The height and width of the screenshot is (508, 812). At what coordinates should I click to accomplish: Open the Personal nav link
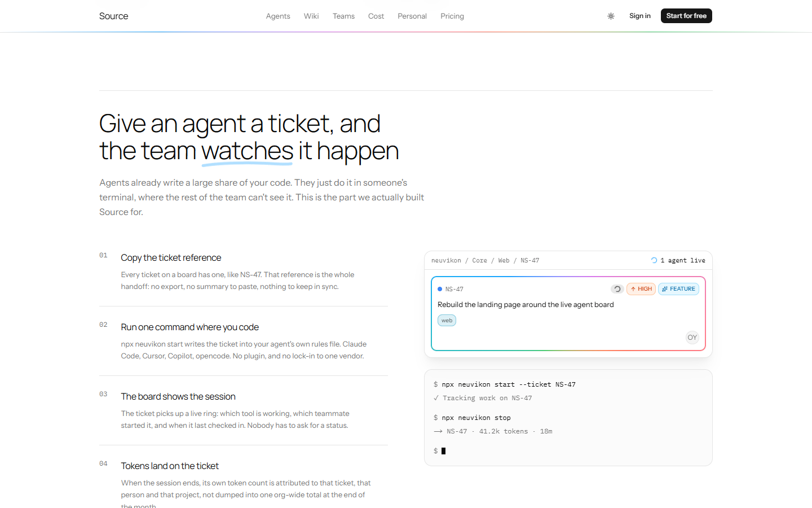[412, 16]
